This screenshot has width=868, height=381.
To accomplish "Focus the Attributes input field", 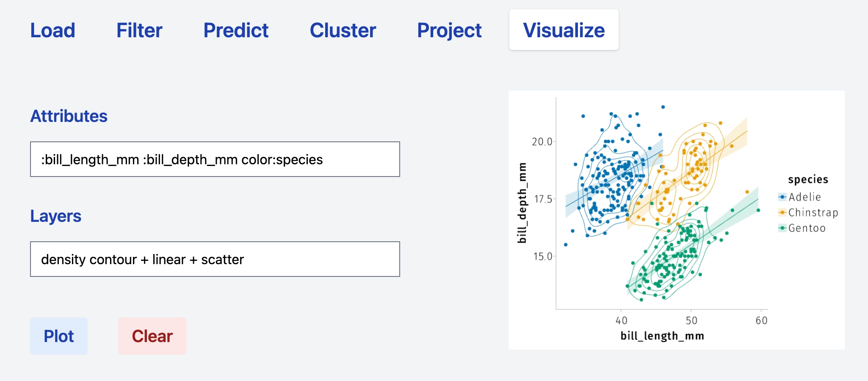I will pyautogui.click(x=215, y=160).
